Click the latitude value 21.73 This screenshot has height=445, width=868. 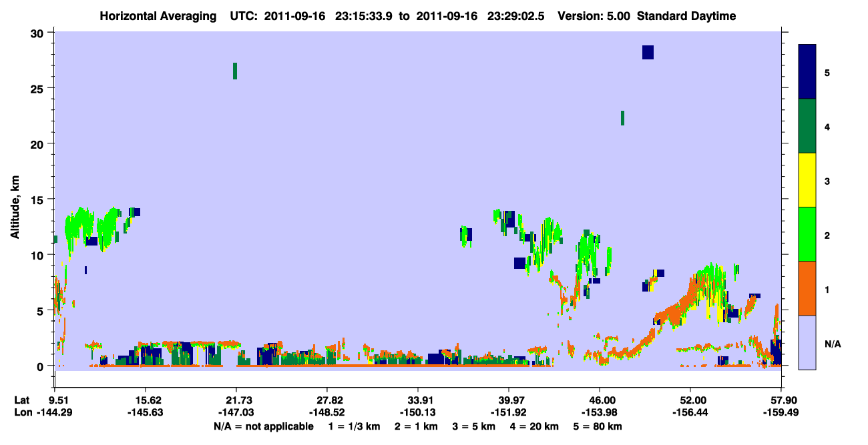[236, 400]
